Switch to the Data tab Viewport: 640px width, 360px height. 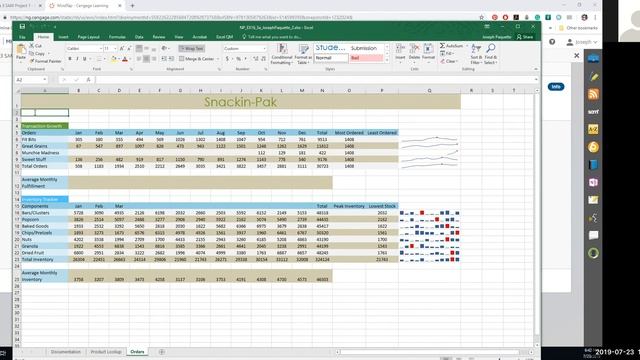pyautogui.click(x=139, y=37)
